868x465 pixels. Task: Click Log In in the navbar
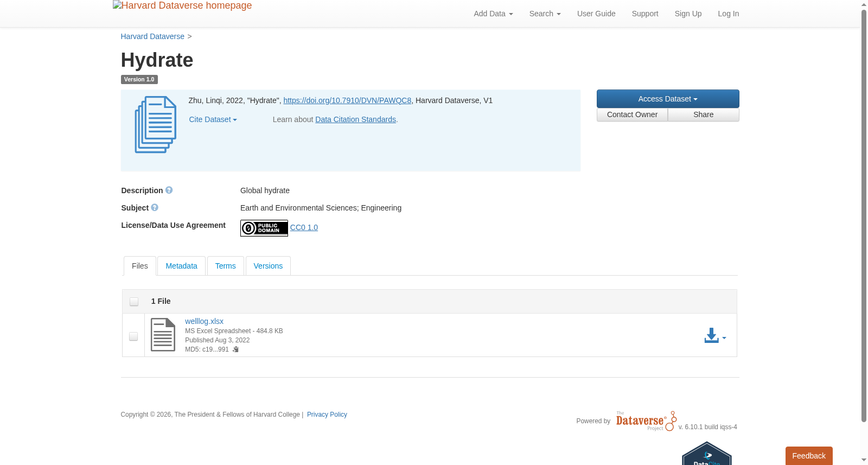click(728, 14)
